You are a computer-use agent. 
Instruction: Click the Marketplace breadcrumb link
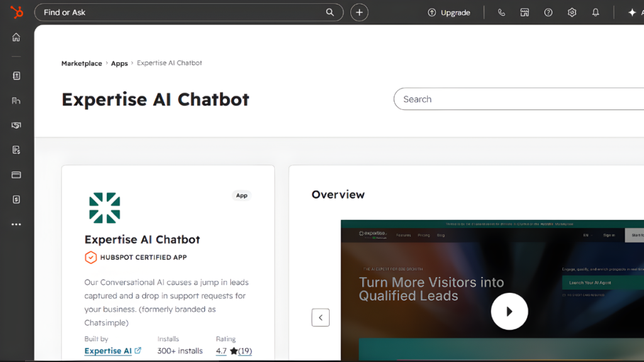point(82,63)
